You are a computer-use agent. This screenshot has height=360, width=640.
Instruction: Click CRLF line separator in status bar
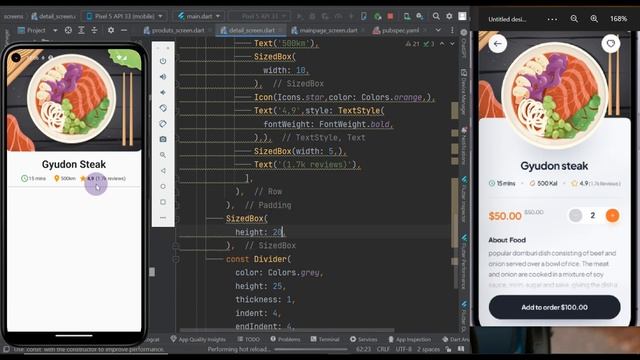(x=383, y=349)
